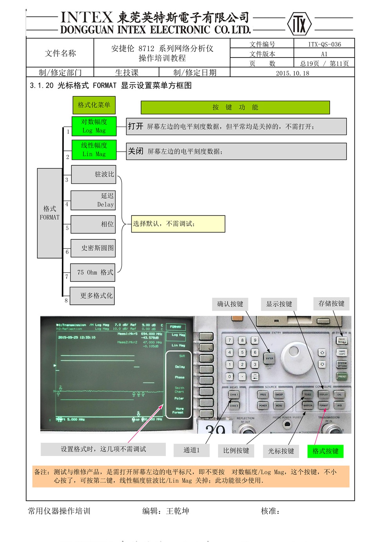Click the 史密斯圆图 menu box
The height and width of the screenshot is (554, 392).
[x=93, y=248]
